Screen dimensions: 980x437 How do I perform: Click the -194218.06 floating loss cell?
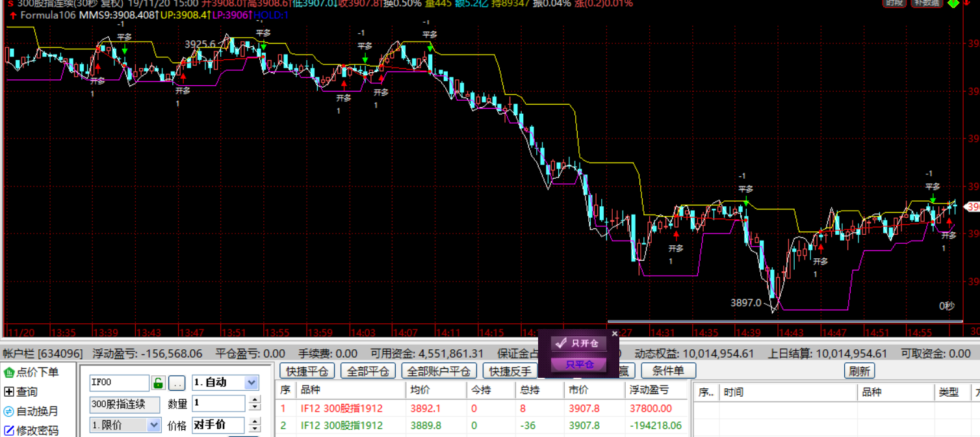[x=656, y=425]
